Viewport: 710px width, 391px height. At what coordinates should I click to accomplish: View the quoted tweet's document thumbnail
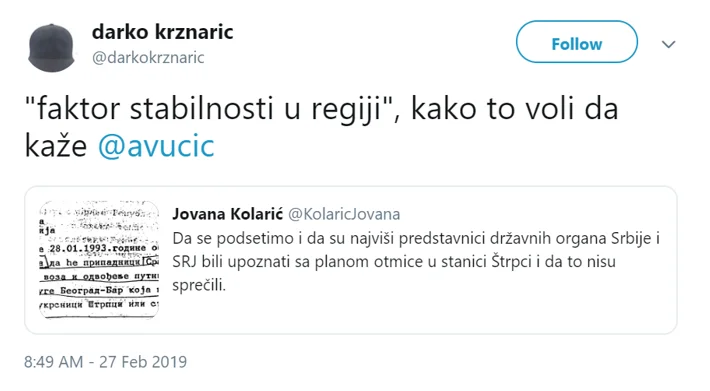pyautogui.click(x=99, y=259)
